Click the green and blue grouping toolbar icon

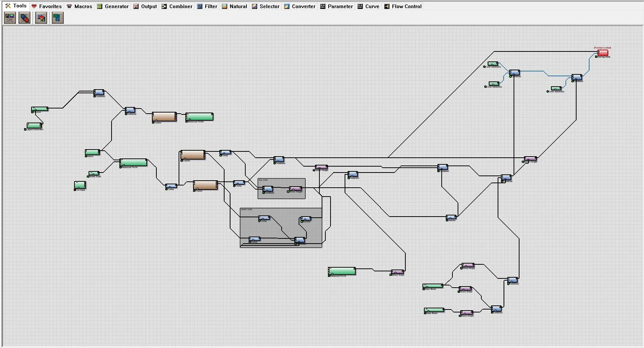[x=58, y=18]
